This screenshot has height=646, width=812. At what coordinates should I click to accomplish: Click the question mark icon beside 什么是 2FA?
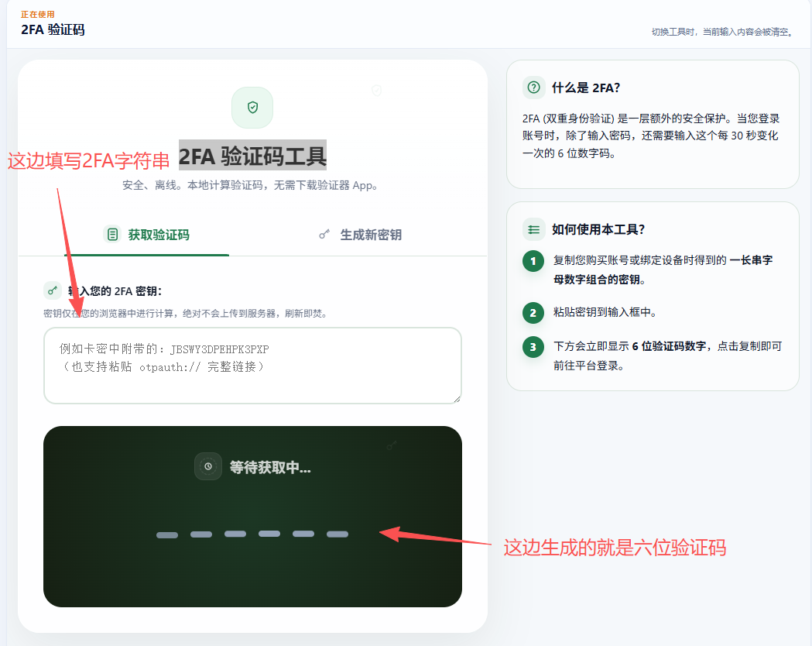(533, 87)
